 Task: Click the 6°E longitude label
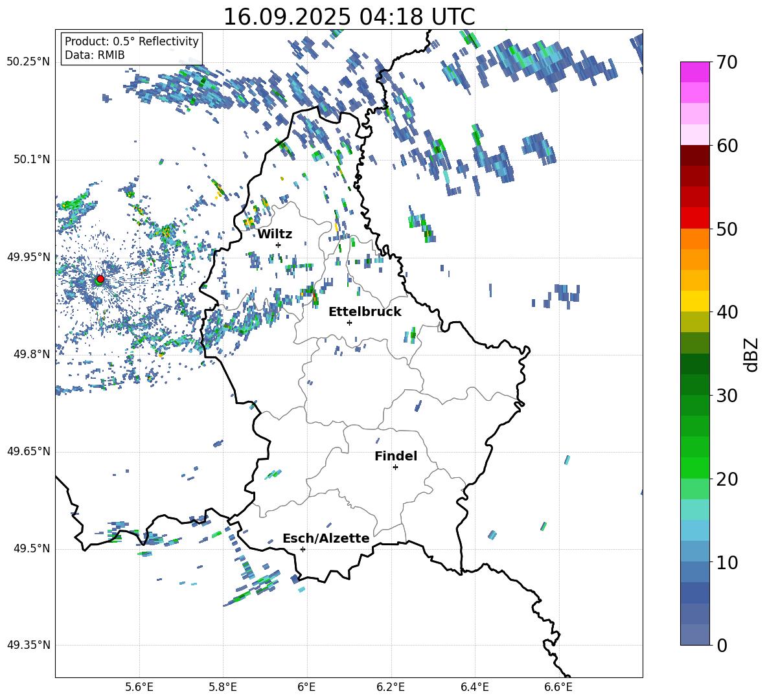point(306,687)
